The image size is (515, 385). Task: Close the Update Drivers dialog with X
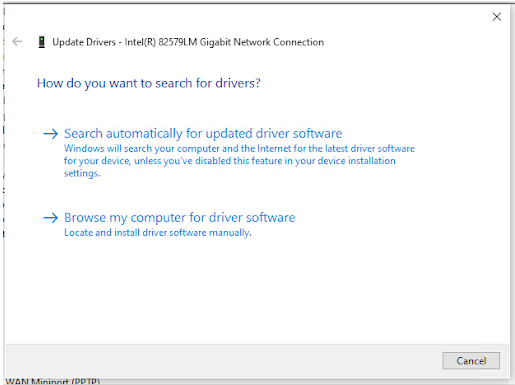pos(497,17)
